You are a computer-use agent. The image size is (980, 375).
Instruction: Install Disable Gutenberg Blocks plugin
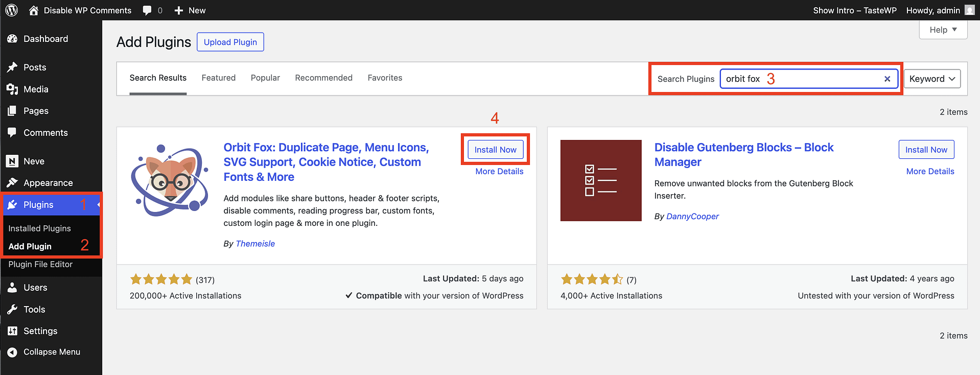(x=926, y=150)
